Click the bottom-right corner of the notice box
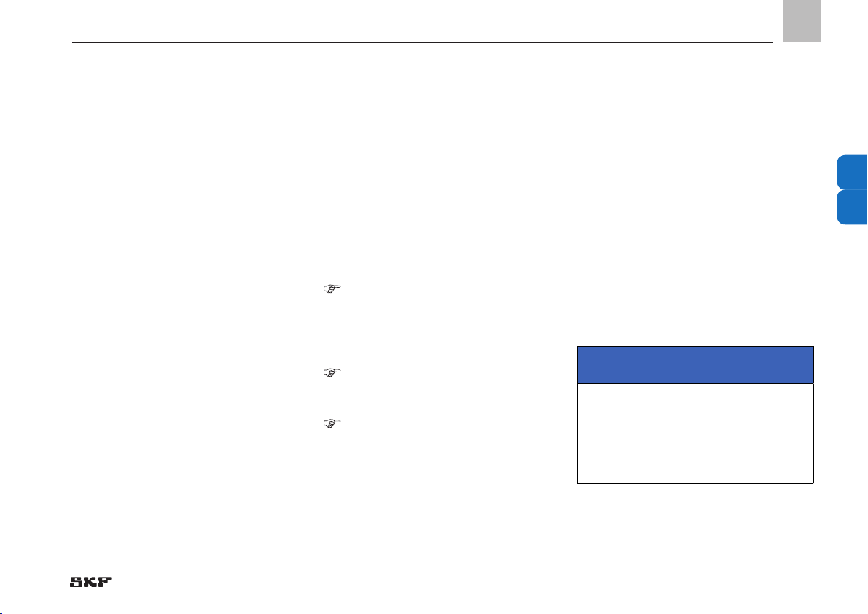The width and height of the screenshot is (868, 614). (813, 483)
